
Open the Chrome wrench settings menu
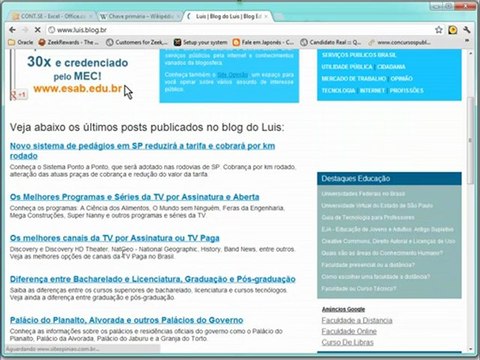(x=467, y=30)
